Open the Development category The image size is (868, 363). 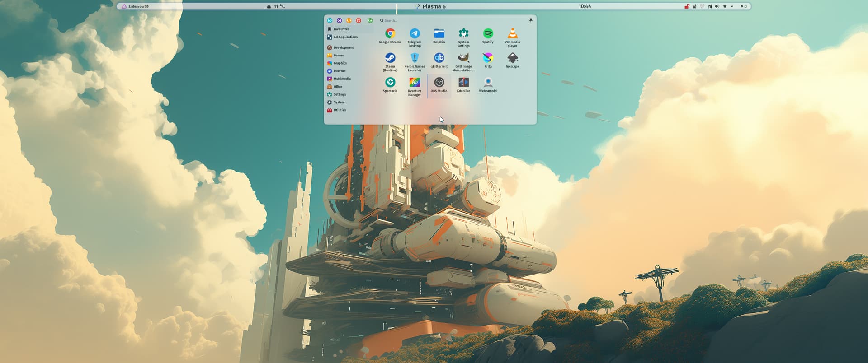click(x=344, y=47)
